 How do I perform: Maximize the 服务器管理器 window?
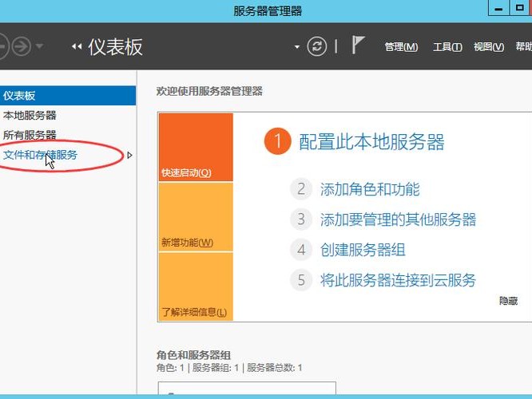pos(519,8)
